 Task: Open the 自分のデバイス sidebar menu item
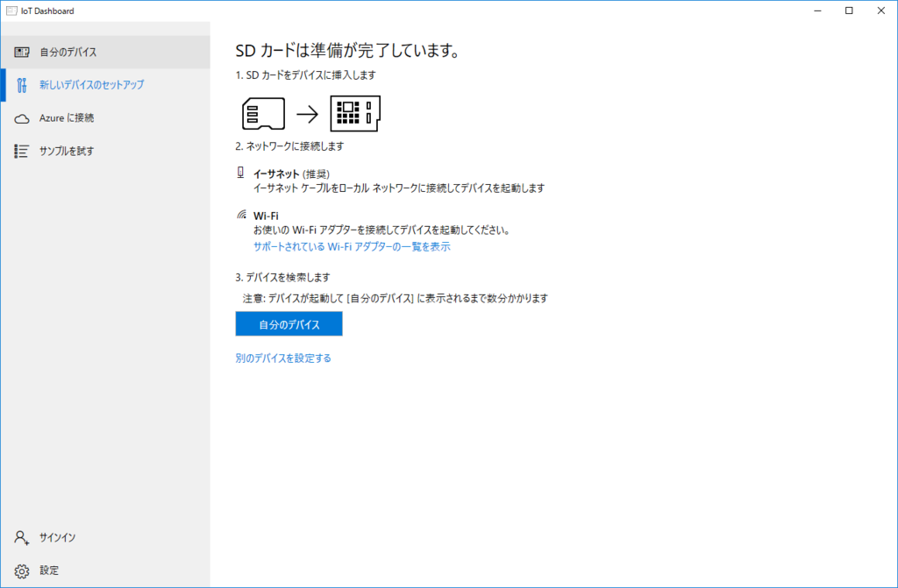tap(105, 52)
